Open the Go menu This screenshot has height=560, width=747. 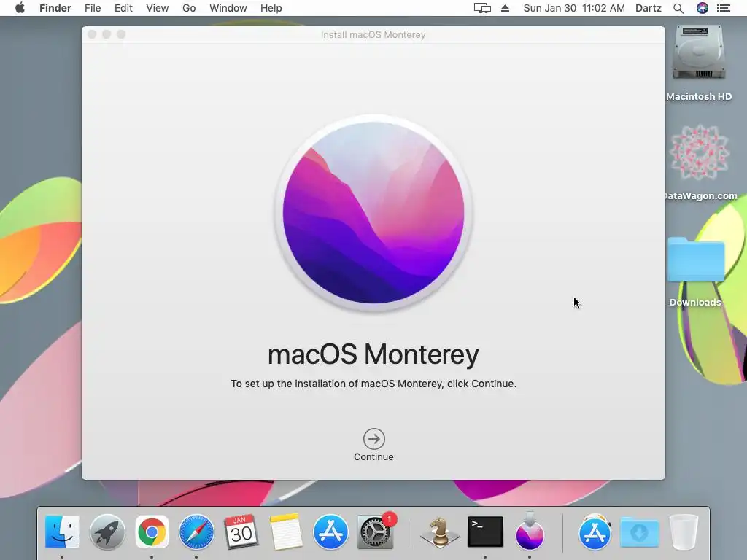[x=189, y=8]
